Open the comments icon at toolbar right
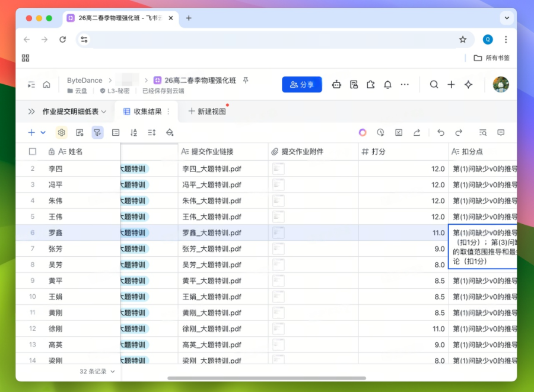Screen dimensions: 534x392 (501, 133)
